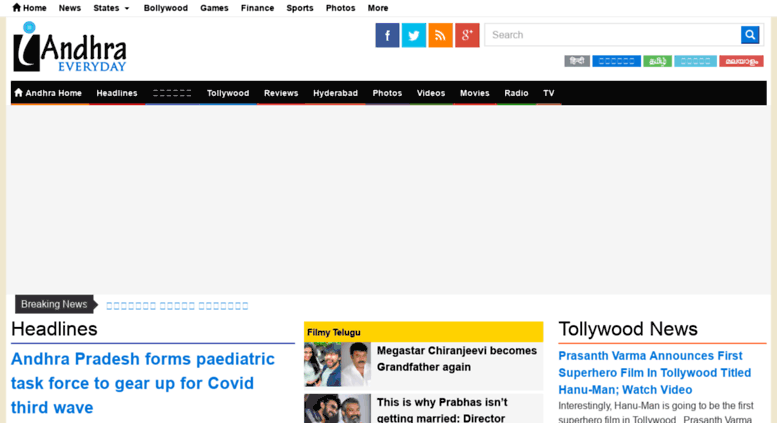Open the Facebook page icon

pyautogui.click(x=387, y=35)
